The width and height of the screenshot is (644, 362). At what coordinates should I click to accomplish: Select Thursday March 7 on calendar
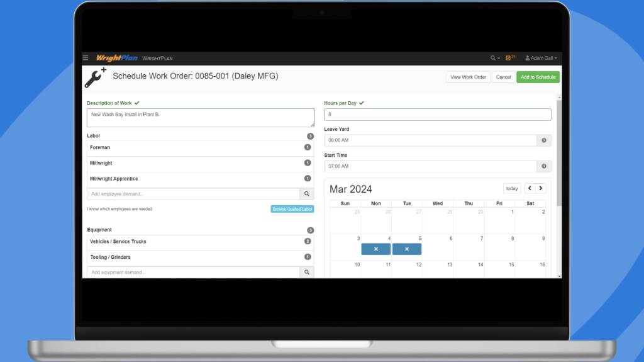pyautogui.click(x=469, y=247)
